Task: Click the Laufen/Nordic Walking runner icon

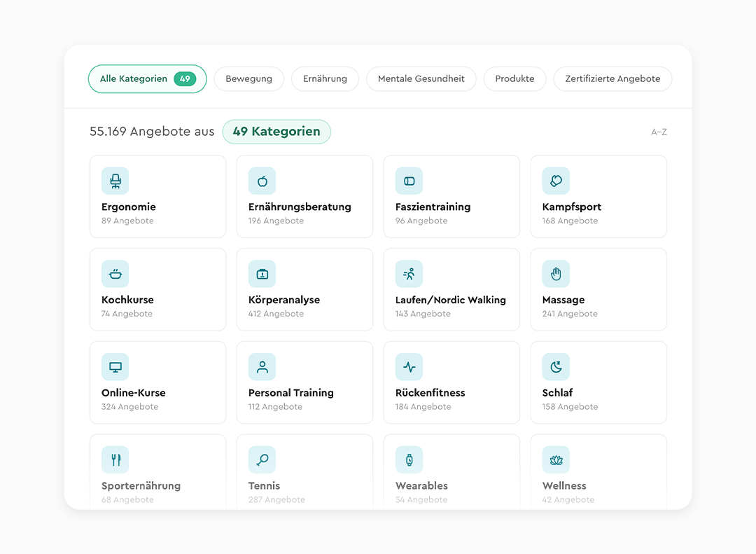Action: 409,274
